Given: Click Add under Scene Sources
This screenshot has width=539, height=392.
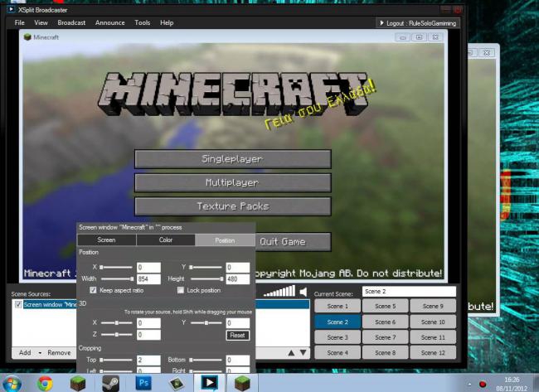Looking at the screenshot, I should [25, 352].
